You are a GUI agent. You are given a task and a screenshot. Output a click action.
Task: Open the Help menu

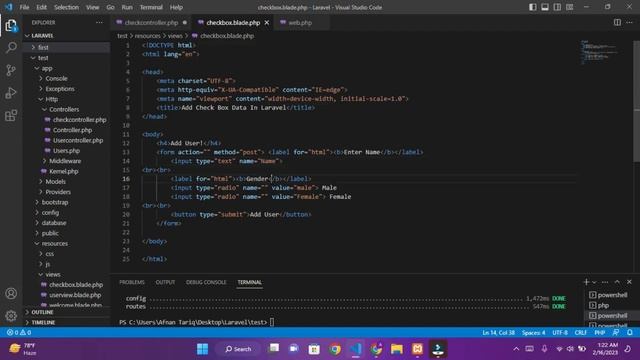(x=176, y=7)
